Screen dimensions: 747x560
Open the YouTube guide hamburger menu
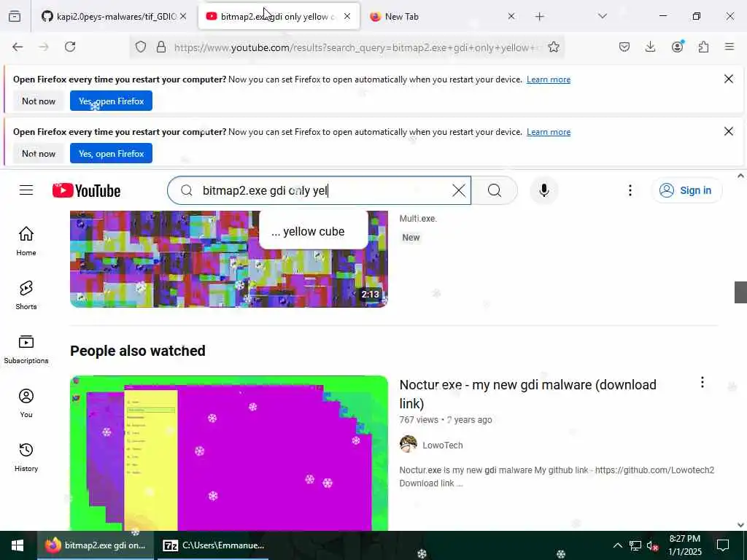tap(26, 190)
